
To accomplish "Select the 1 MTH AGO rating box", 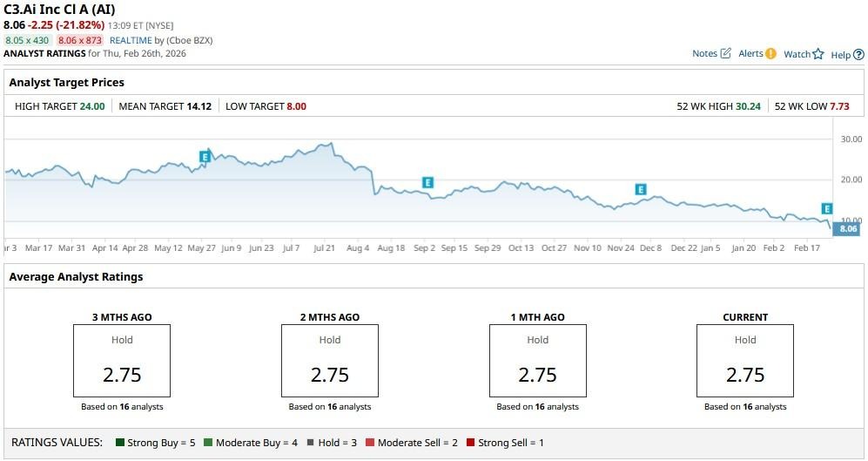I will 537,361.
